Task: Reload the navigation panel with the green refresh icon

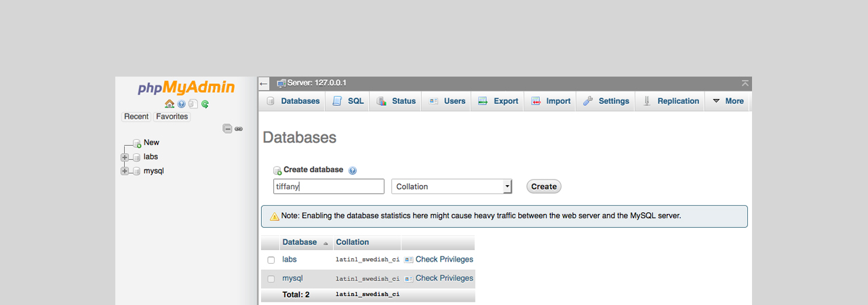Action: pos(205,104)
